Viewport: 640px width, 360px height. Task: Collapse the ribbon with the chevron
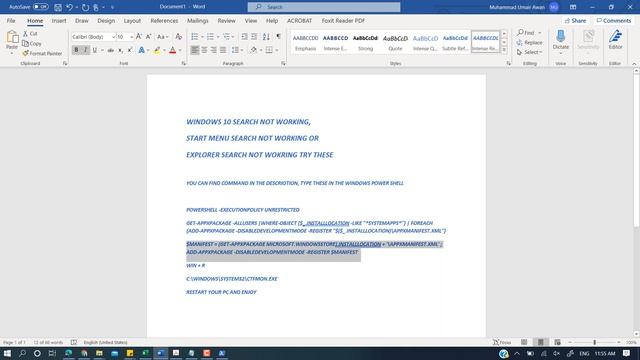coord(634,64)
